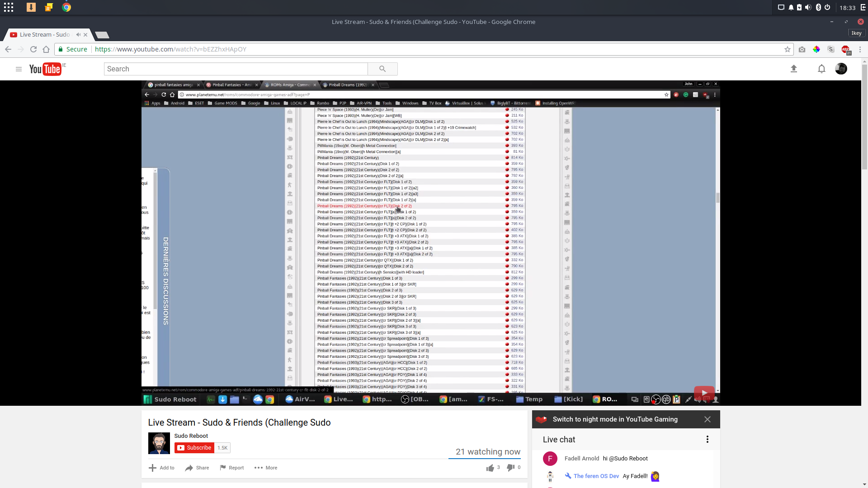Open the power menu in the top panel
Screen dimensions: 868x488
(827, 7)
